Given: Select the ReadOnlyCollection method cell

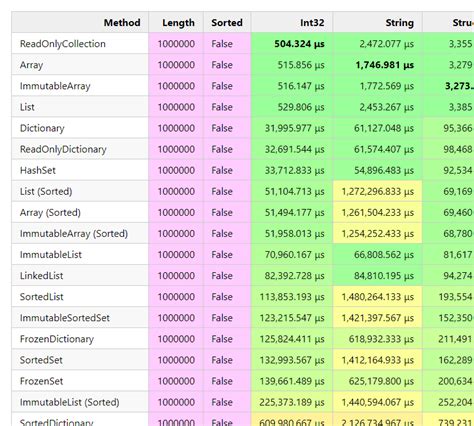Looking at the screenshot, I should [80, 44].
